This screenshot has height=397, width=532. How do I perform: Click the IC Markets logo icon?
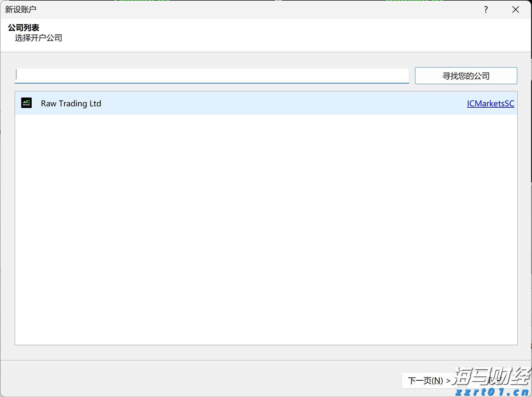pos(26,103)
